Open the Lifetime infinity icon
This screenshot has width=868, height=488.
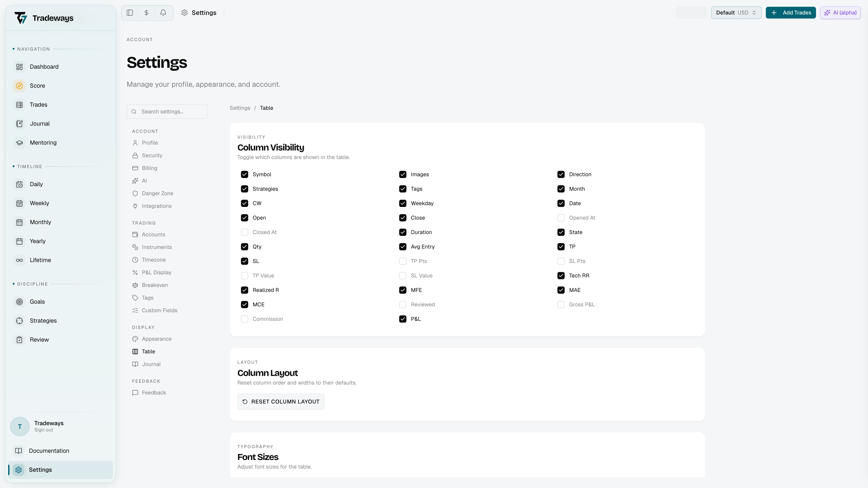coord(19,260)
